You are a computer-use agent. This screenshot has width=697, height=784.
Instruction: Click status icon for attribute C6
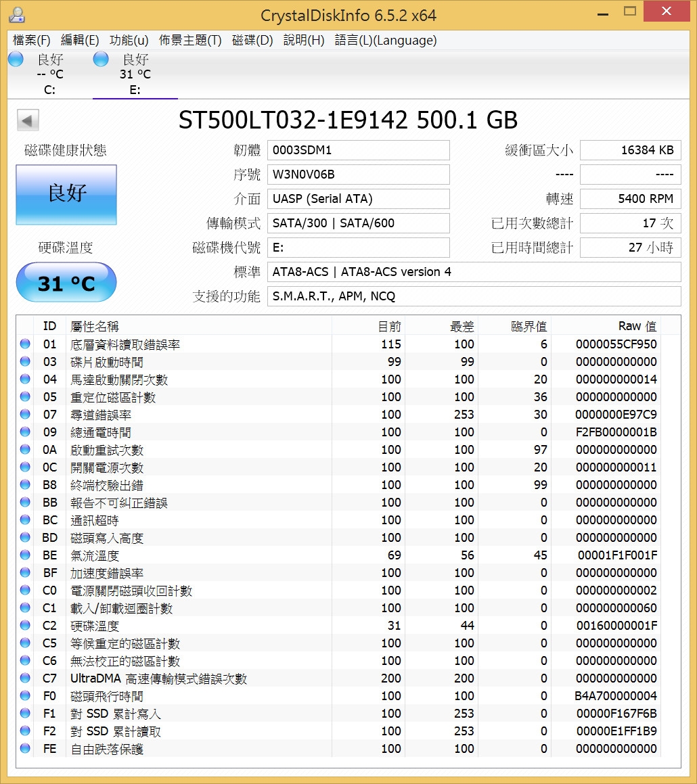click(x=25, y=660)
